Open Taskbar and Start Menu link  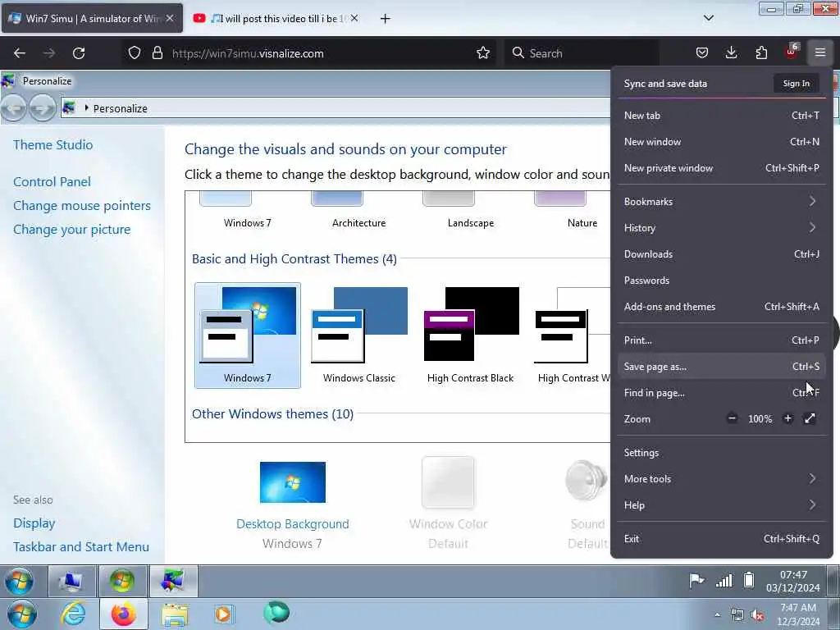click(81, 547)
